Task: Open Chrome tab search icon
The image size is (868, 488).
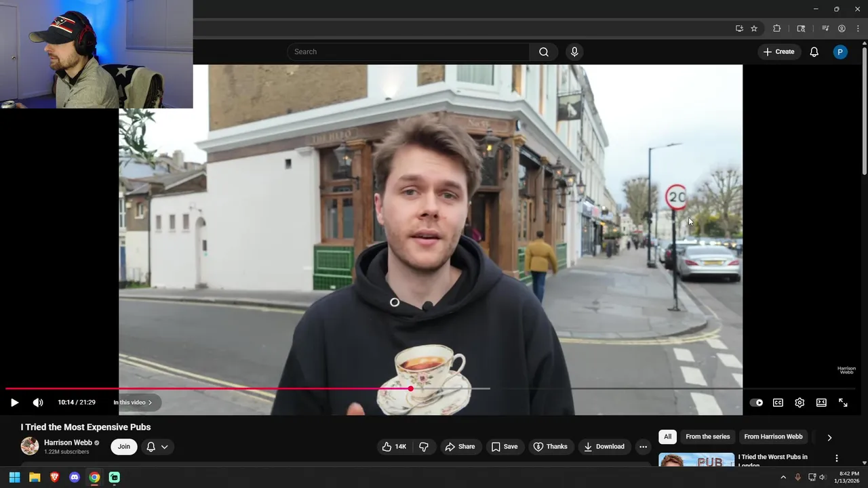Action: tap(801, 28)
